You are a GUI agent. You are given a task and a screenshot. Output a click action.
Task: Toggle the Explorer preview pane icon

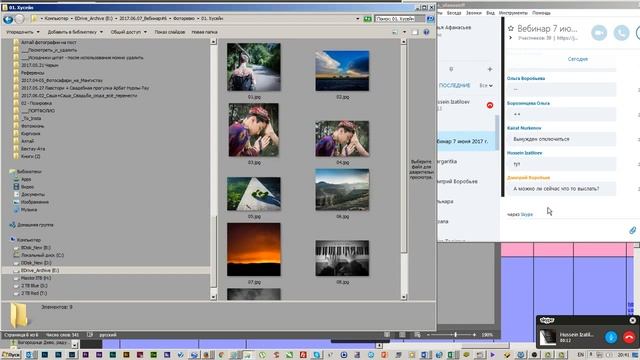tap(415, 32)
